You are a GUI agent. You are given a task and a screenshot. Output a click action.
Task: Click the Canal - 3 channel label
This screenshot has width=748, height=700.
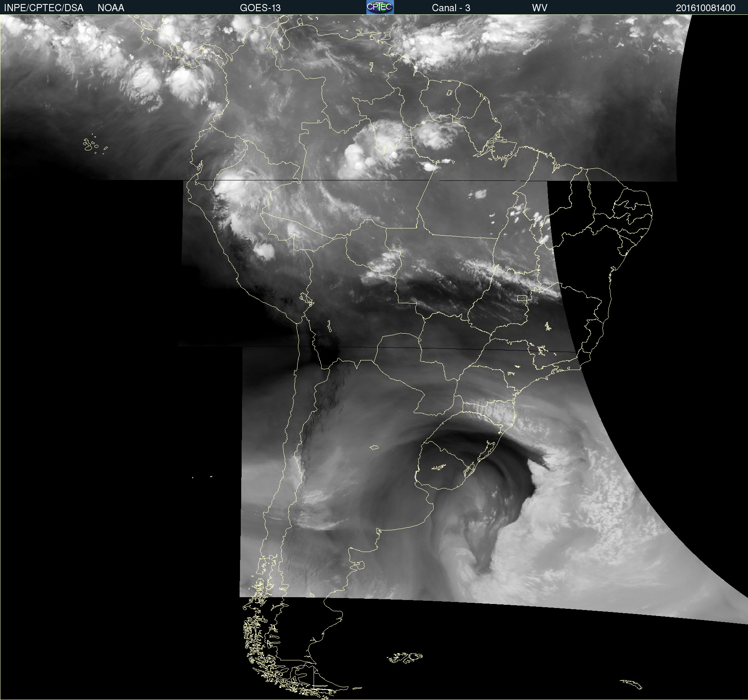point(451,8)
